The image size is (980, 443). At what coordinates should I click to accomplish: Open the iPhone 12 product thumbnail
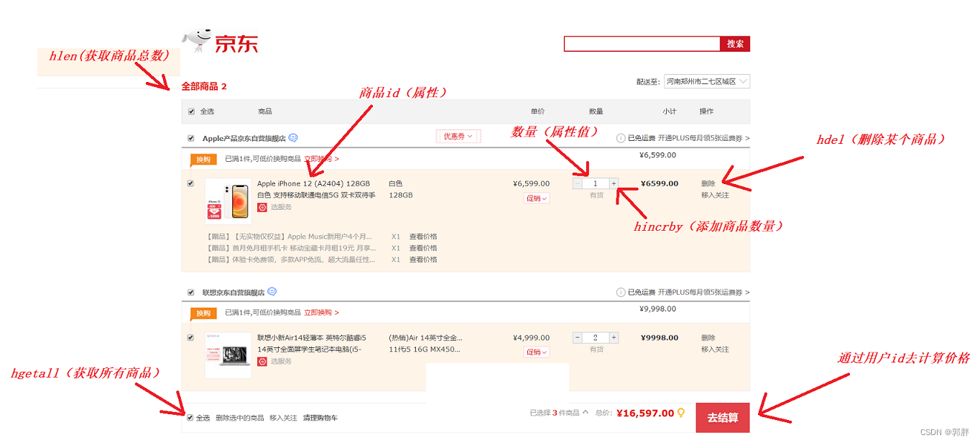coord(228,201)
